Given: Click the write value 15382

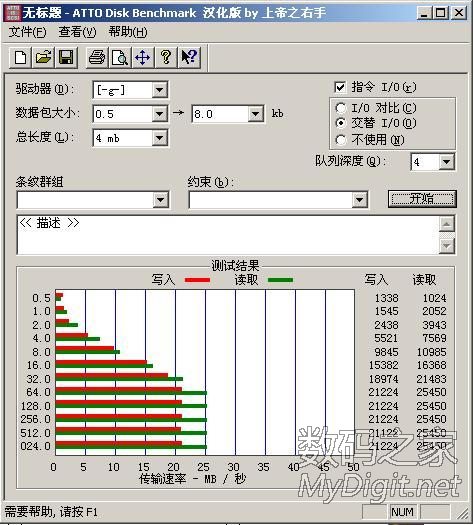Looking at the screenshot, I should tap(384, 365).
